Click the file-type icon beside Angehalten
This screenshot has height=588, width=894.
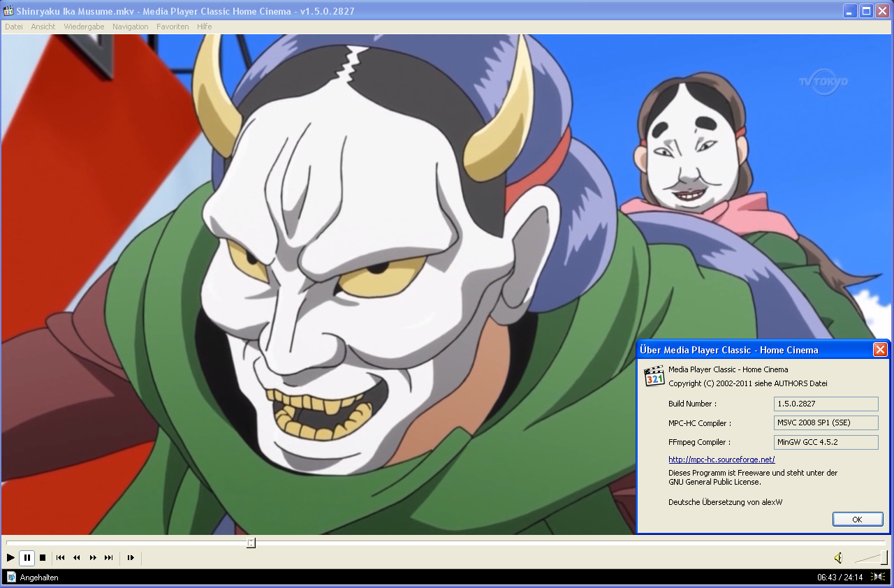click(11, 577)
